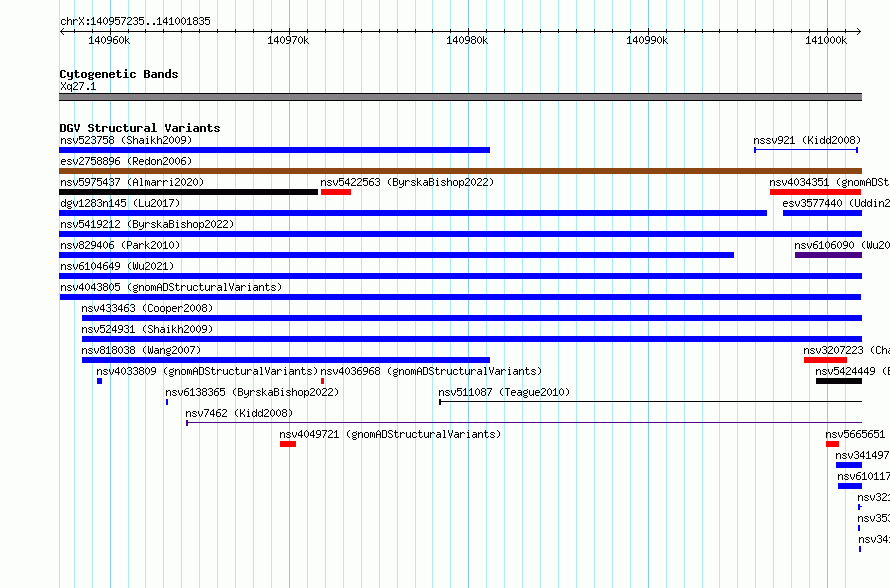This screenshot has height=588, width=890.
Task: Open the nsv818038 (Wang2007) label
Action: point(141,350)
